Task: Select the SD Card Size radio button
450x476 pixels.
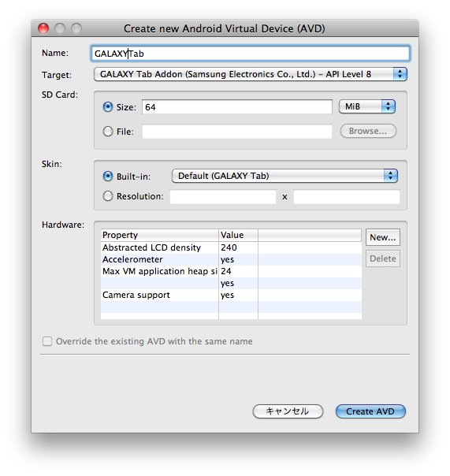Action: click(108, 107)
